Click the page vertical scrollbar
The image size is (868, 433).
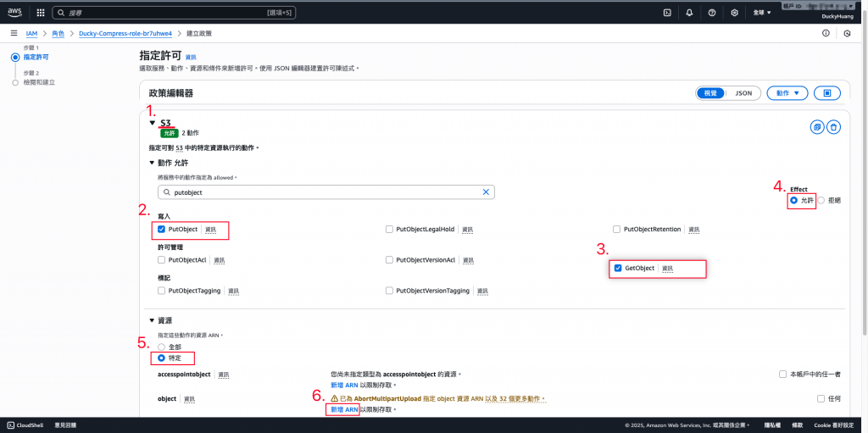point(864,177)
